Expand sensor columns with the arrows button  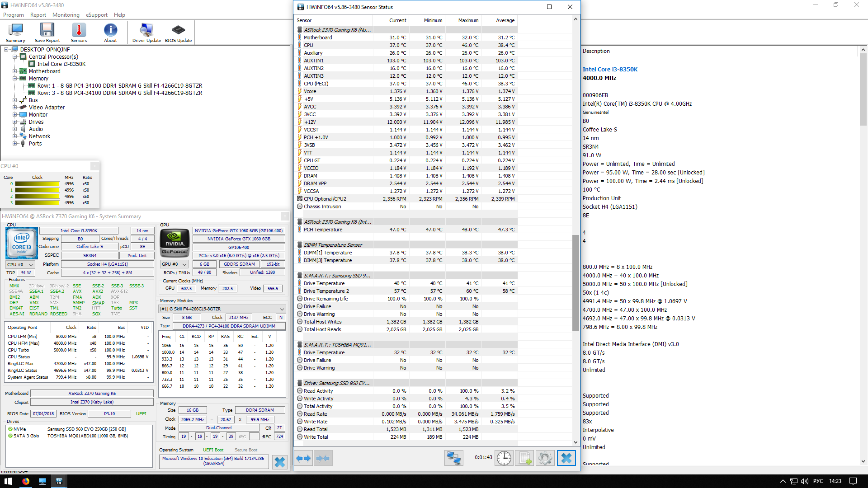[x=303, y=458]
